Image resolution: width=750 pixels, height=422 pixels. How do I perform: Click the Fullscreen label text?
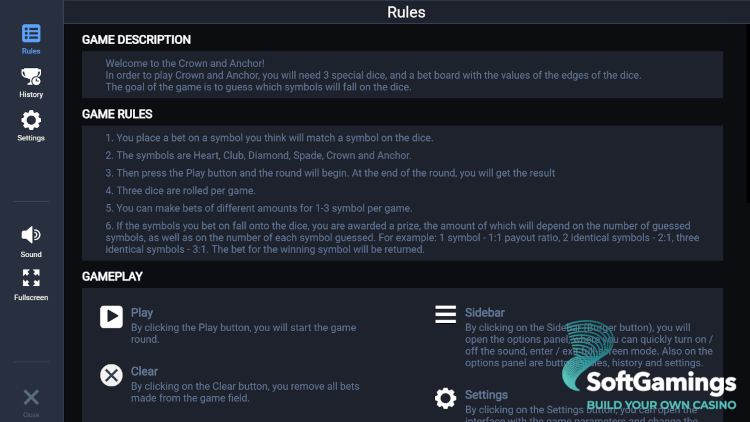click(31, 298)
